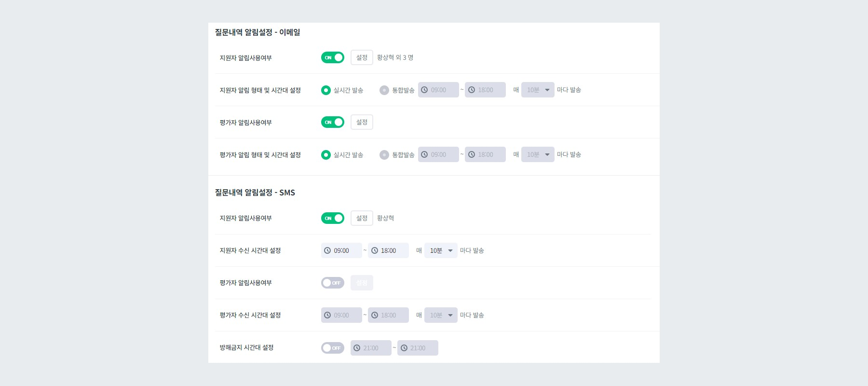The image size is (868, 386).
Task: Open the 10분 dropdown in 평가자 수신 시간대 설정
Action: 440,315
